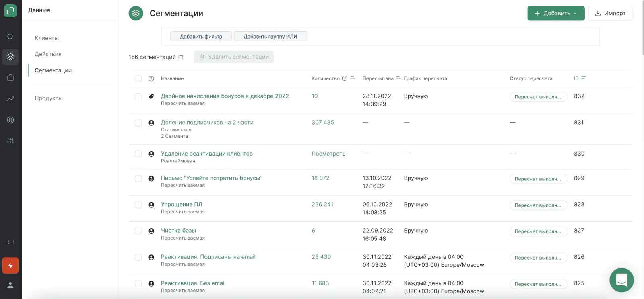Sort by ID column sort icon
This screenshot has height=299, width=644.
click(584, 78)
